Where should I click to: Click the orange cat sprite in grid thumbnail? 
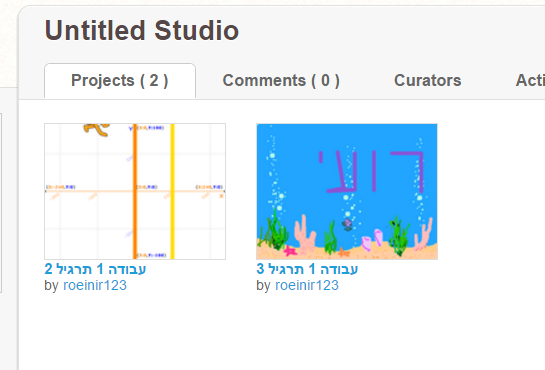coord(97,130)
